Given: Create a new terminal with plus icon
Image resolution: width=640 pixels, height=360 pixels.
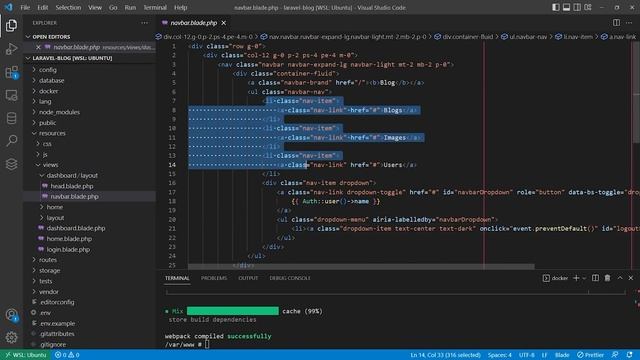Looking at the screenshot, I should click(x=576, y=278).
